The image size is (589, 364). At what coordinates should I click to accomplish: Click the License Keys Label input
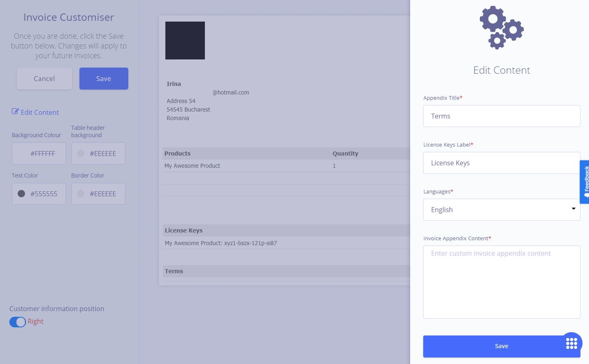[501, 163]
